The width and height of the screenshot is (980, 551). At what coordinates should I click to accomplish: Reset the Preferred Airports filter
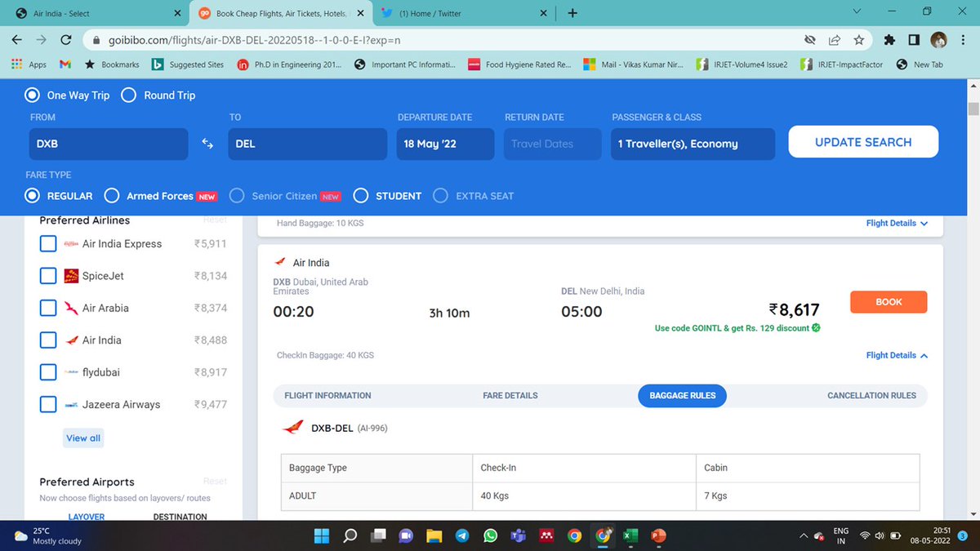click(x=215, y=482)
